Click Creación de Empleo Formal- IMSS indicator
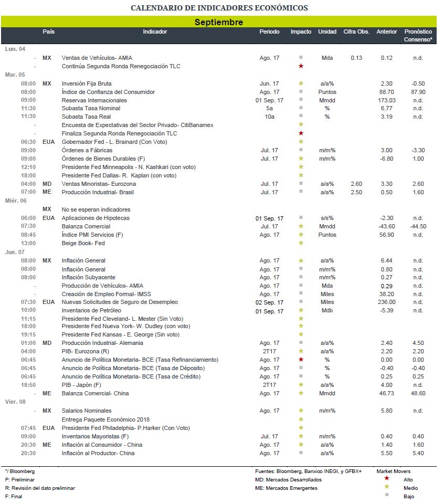Viewport: 444px width, 504px height. 107,294
